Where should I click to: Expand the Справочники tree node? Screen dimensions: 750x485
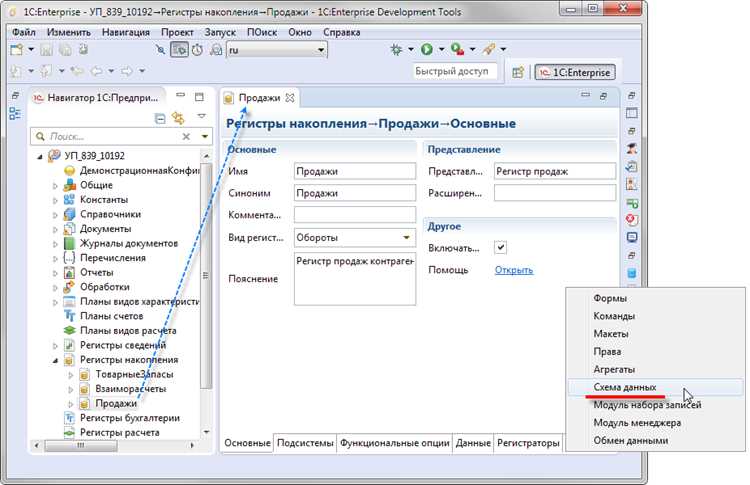[x=55, y=215]
